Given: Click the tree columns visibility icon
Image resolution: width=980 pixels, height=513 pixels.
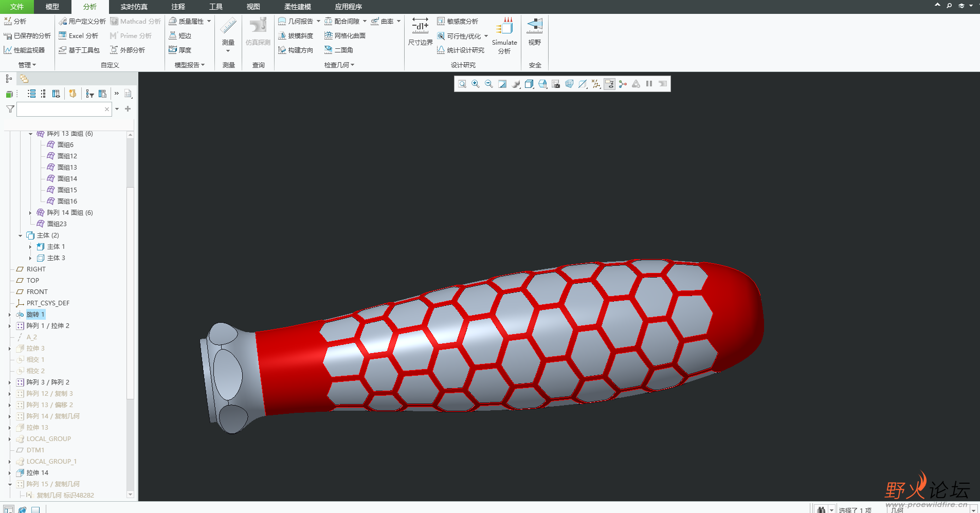Looking at the screenshot, I should [56, 94].
